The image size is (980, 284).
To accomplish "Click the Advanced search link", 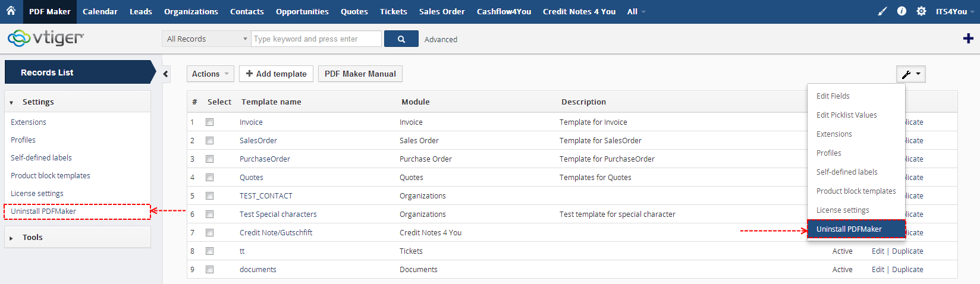I will pos(441,39).
